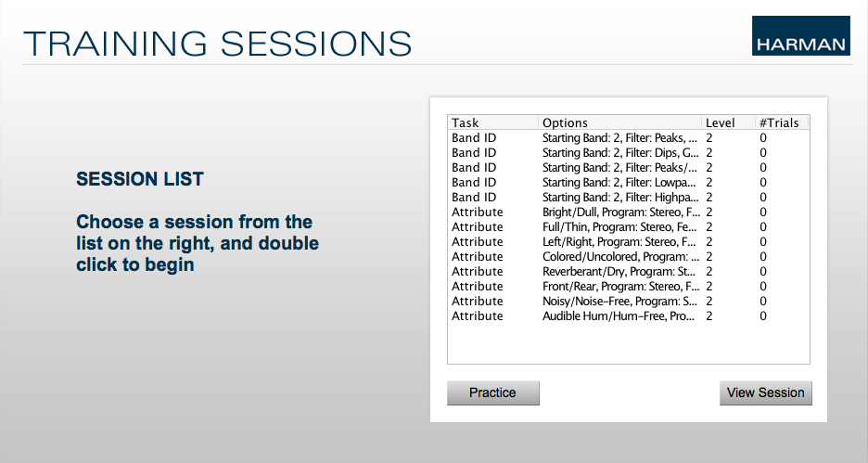Click the View Session button
Screen dimensions: 868x463
point(766,392)
